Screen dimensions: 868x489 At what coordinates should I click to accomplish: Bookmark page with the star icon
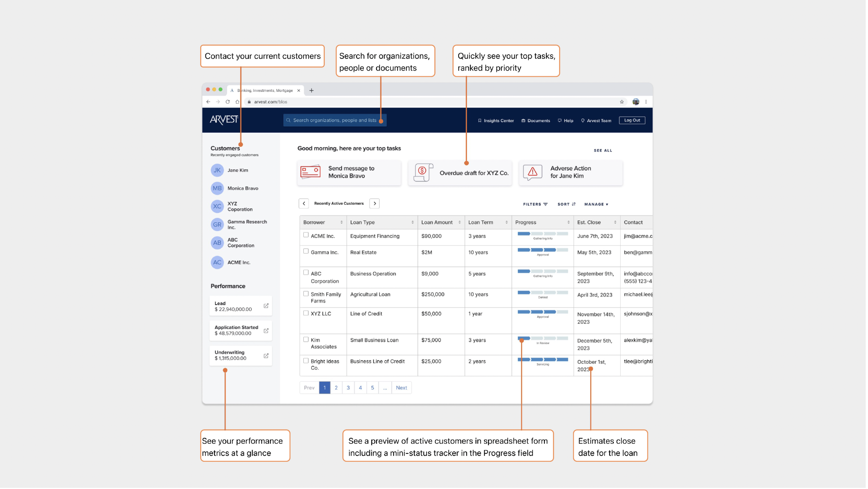(622, 102)
